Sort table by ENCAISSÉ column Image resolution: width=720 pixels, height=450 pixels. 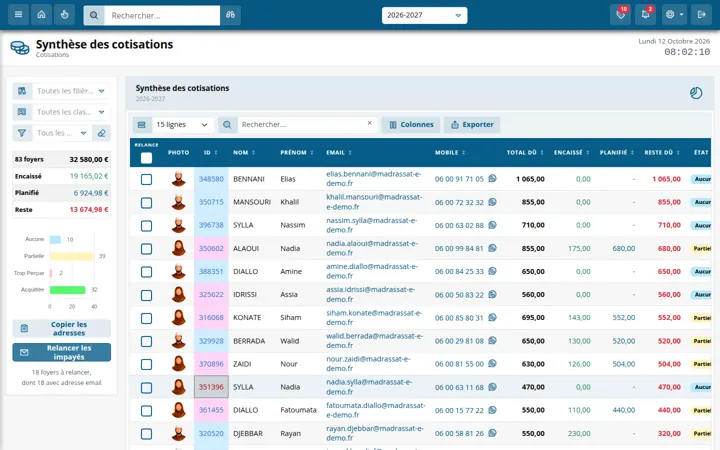tap(572, 152)
